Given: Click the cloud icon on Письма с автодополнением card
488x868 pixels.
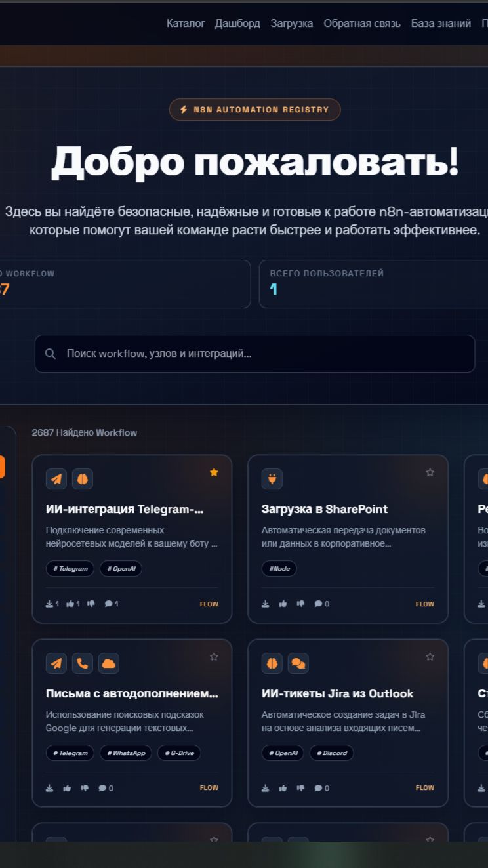Looking at the screenshot, I should coord(109,663).
